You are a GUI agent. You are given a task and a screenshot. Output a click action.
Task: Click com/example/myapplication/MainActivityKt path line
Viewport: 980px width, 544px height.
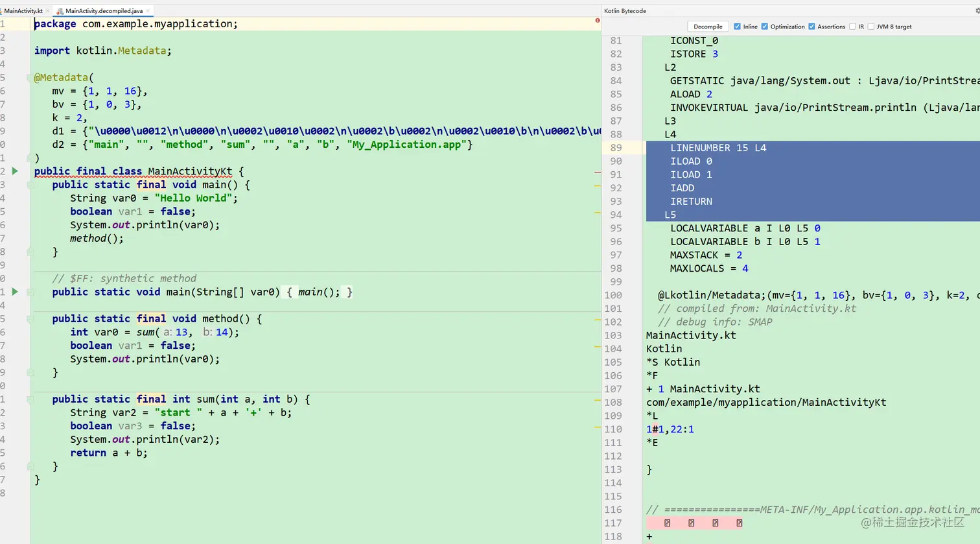766,403
